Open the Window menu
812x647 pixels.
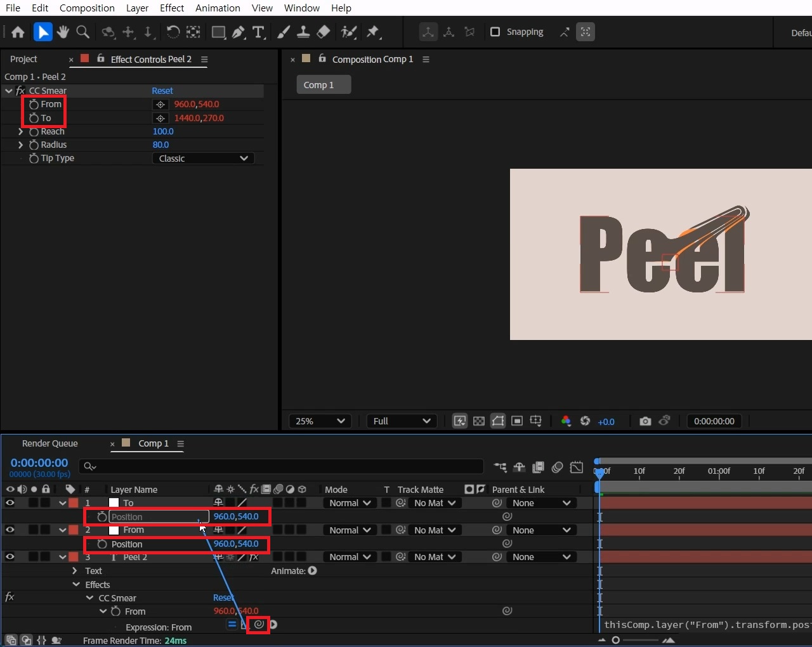302,8
